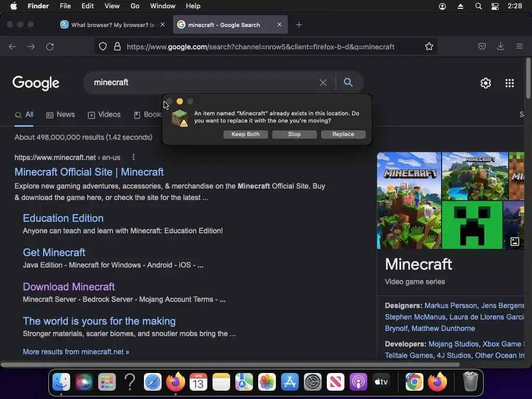
Task: Open more images icon in knowledge panel
Action: pos(515,242)
